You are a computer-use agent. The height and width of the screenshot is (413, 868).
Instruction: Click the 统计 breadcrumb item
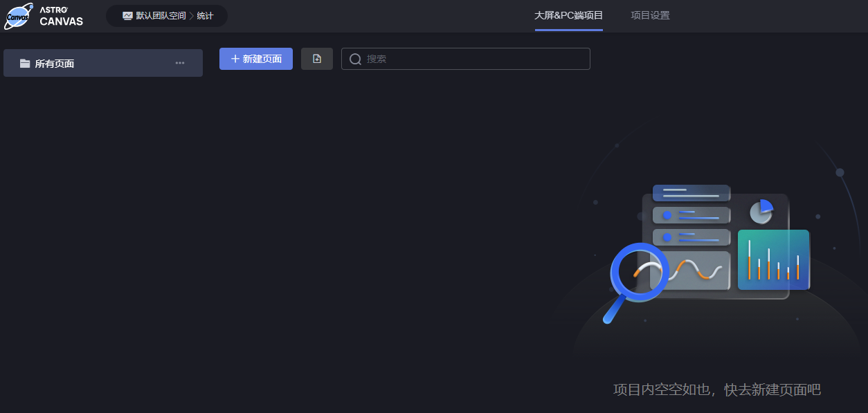(x=205, y=16)
